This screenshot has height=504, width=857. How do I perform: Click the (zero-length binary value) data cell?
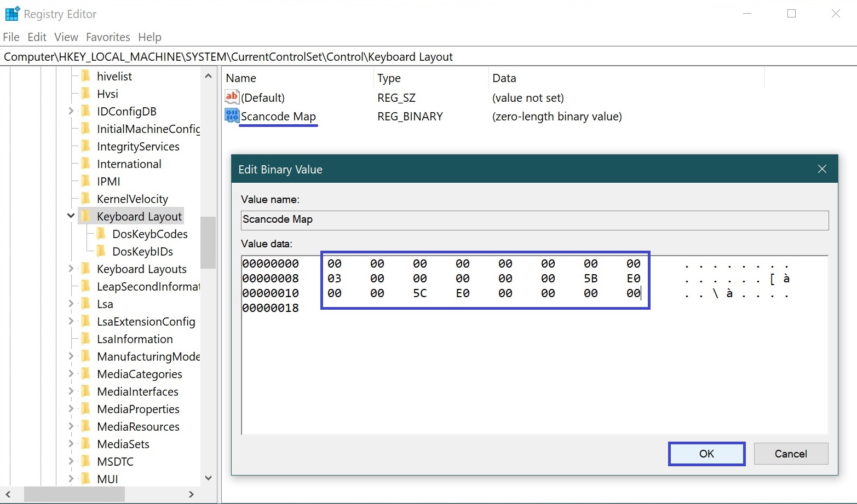tap(557, 116)
